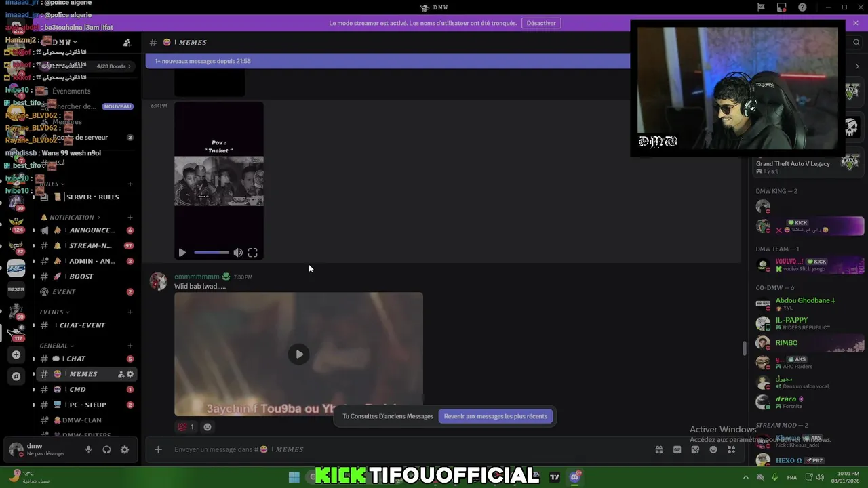Open MEMES channel settings gear

point(130,374)
